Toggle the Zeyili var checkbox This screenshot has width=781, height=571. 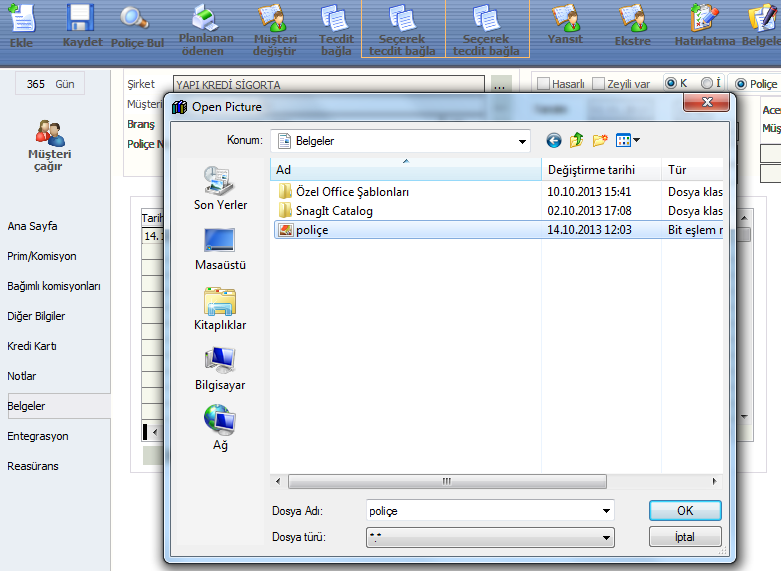tap(598, 84)
